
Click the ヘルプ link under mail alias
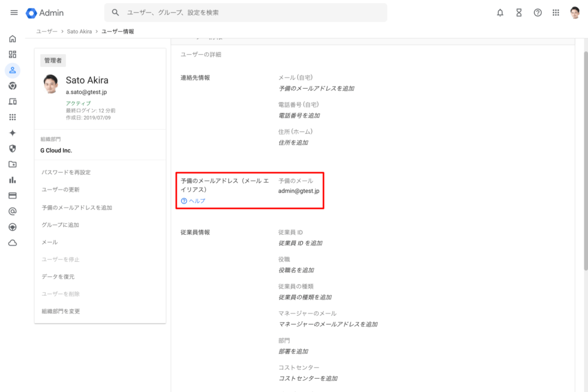pos(196,201)
